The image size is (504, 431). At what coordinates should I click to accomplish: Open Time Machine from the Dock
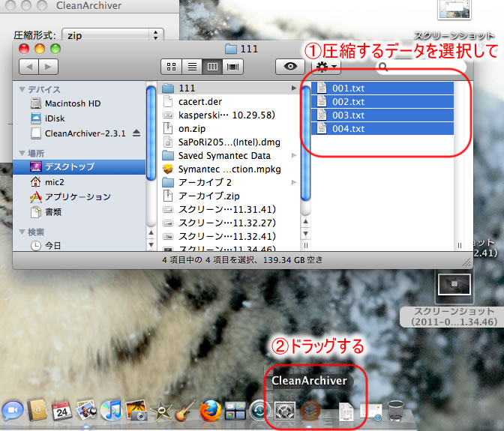pos(259,411)
